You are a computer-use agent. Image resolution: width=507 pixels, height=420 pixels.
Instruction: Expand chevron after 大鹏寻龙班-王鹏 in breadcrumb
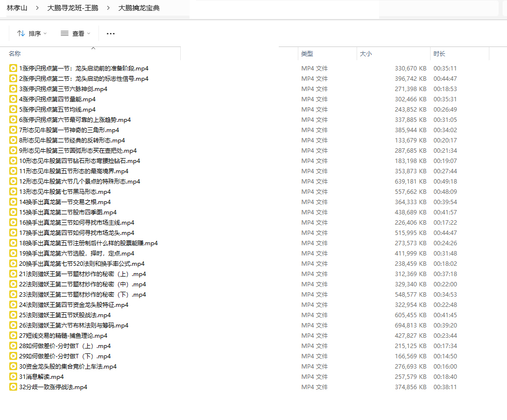[x=108, y=8]
